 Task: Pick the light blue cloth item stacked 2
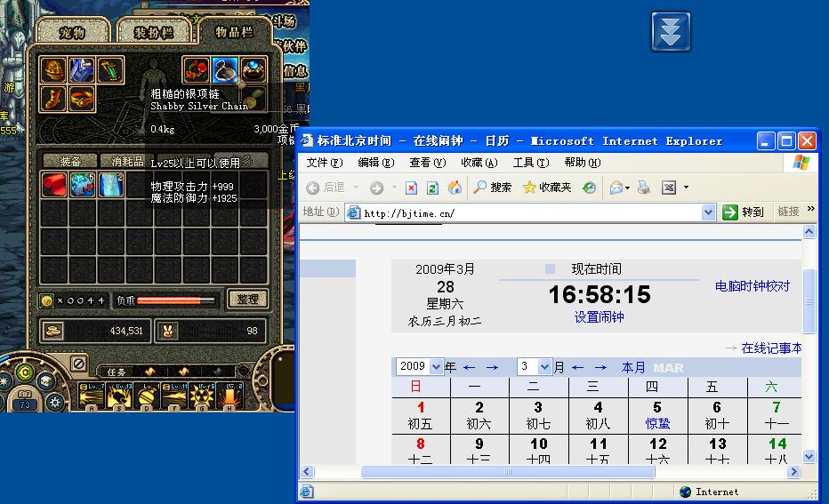110,185
